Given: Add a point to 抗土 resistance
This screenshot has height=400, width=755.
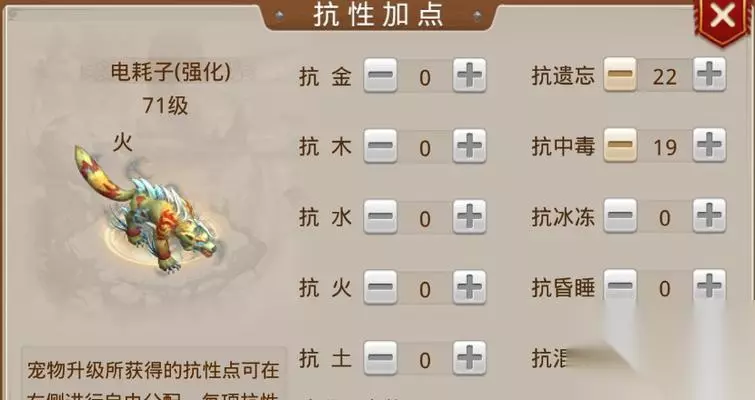Looking at the screenshot, I should (469, 358).
